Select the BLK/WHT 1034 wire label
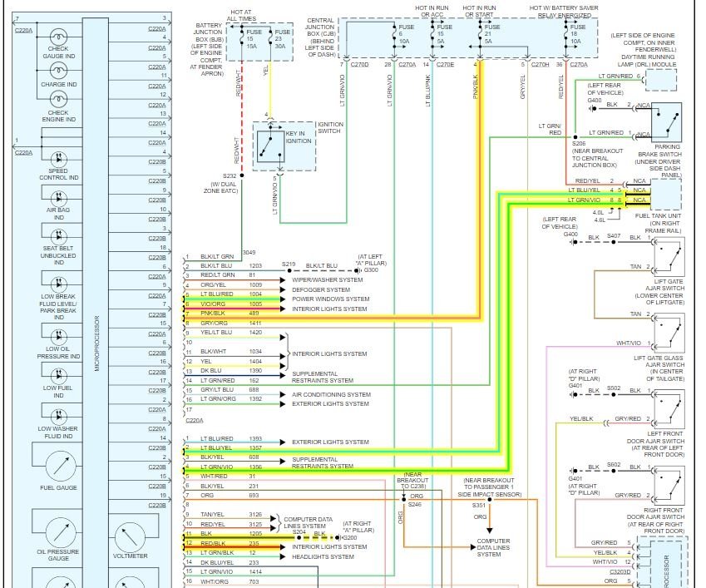This screenshot has height=588, width=706. click(231, 352)
